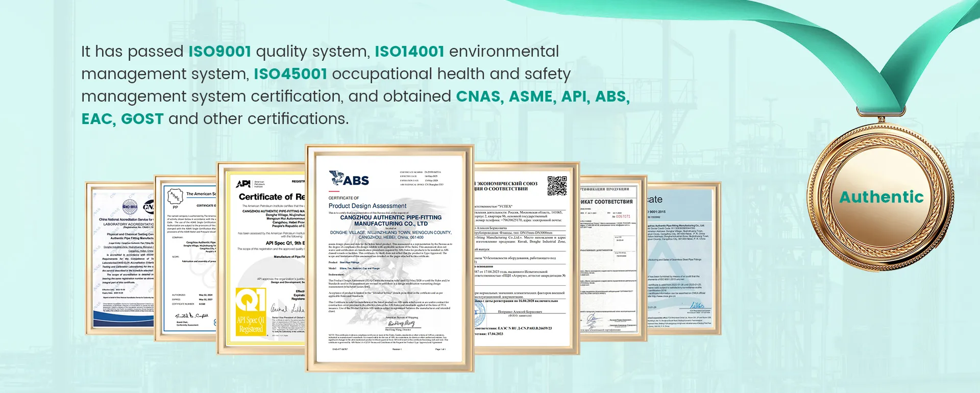Click the ISO9001 highlighted text

click(220, 52)
